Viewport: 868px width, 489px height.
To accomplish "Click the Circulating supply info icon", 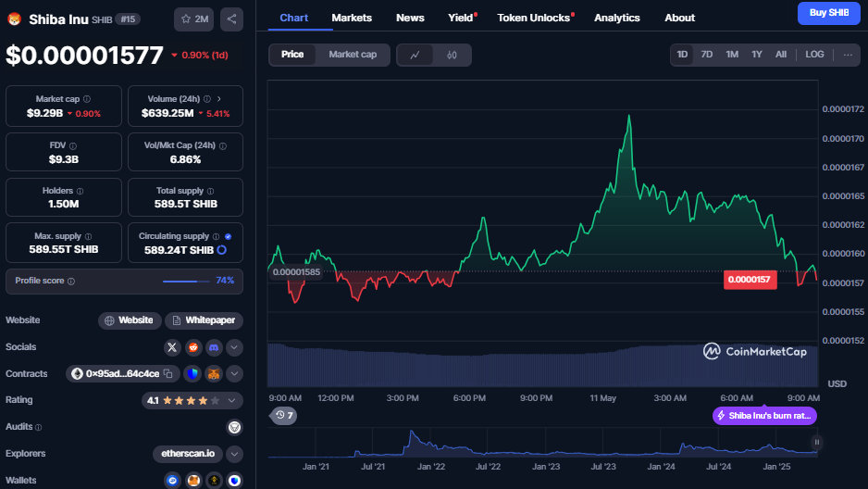I will click(217, 236).
